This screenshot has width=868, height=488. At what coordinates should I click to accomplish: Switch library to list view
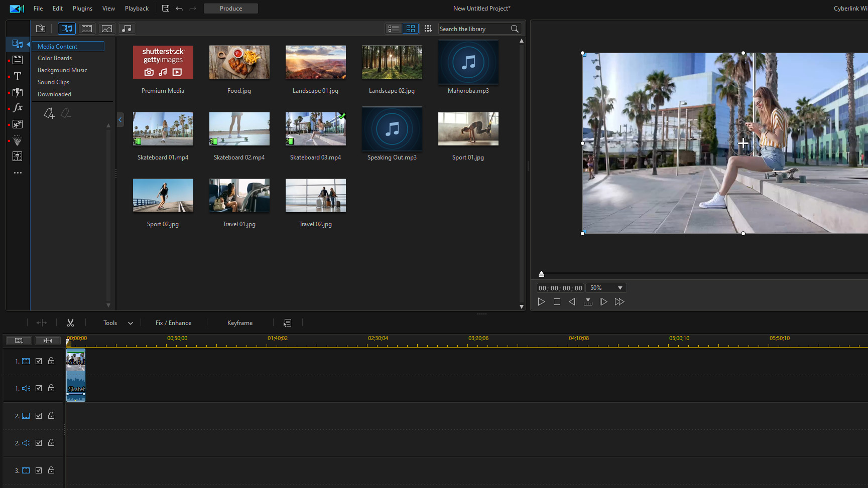393,29
